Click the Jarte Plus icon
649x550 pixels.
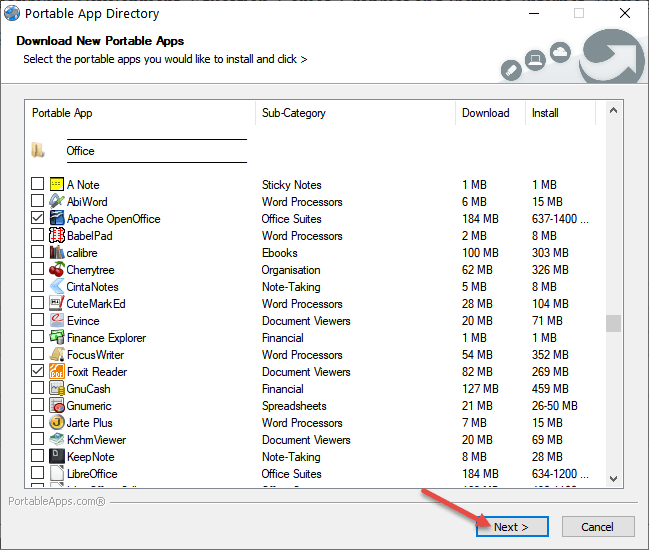tap(57, 422)
